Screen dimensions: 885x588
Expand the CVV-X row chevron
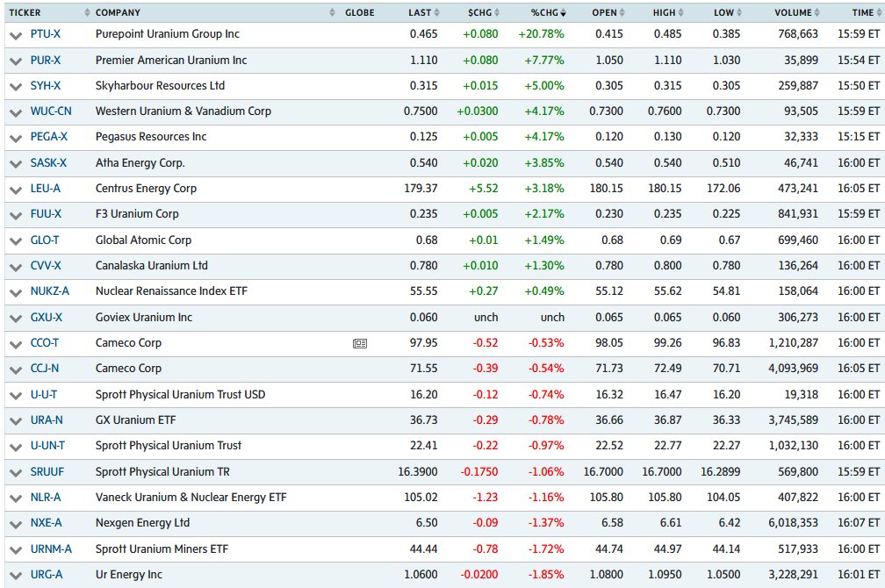click(x=15, y=266)
